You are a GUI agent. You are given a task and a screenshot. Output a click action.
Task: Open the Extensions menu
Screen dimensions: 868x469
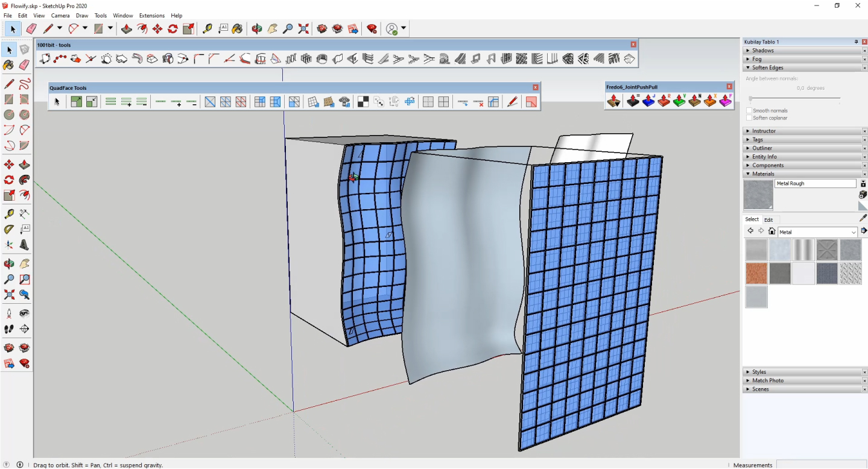151,15
